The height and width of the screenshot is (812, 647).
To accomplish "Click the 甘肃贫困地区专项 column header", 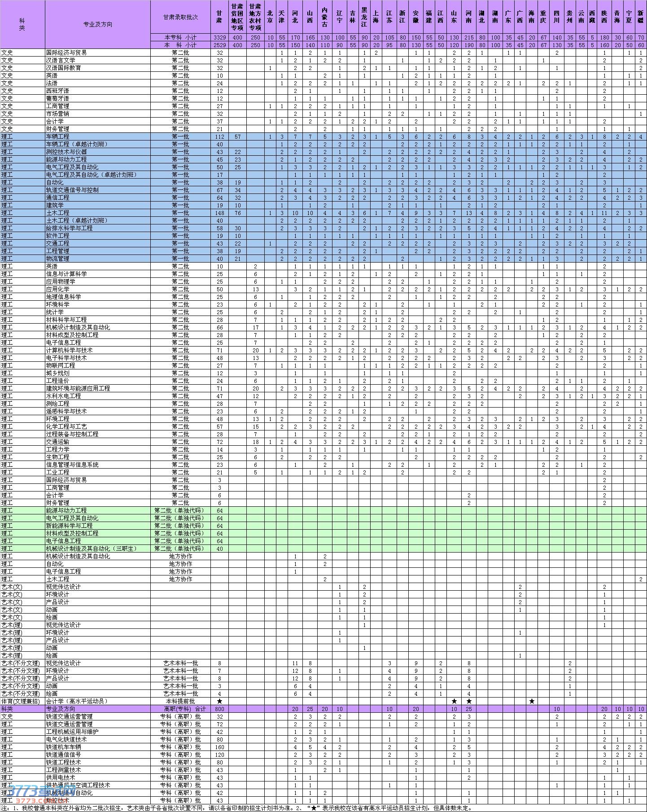I will pyautogui.click(x=237, y=17).
